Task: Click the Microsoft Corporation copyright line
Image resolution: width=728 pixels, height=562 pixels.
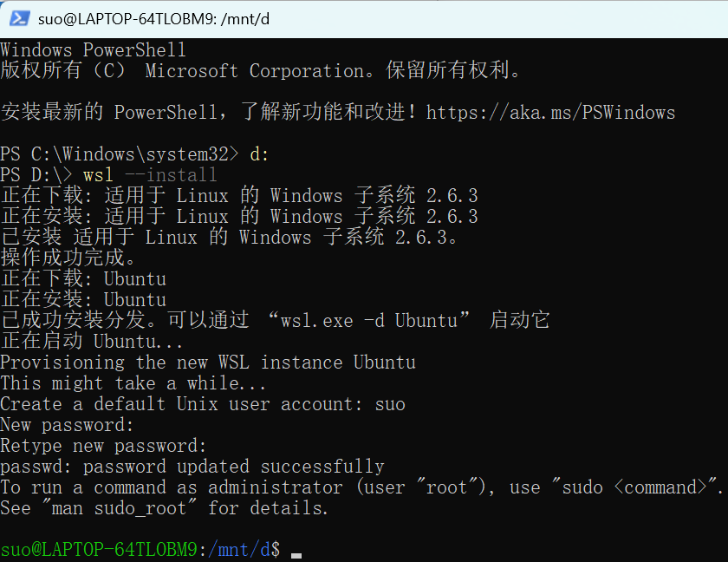Action: click(x=260, y=70)
